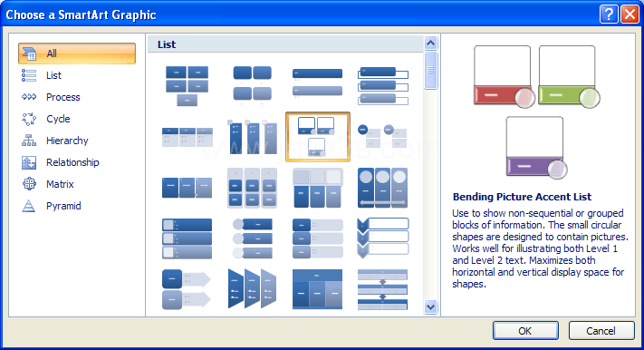Viewport: 644px width, 350px height.
Task: Choose the Horizontal Bullet List table-style layout
Action: pyautogui.click(x=187, y=137)
